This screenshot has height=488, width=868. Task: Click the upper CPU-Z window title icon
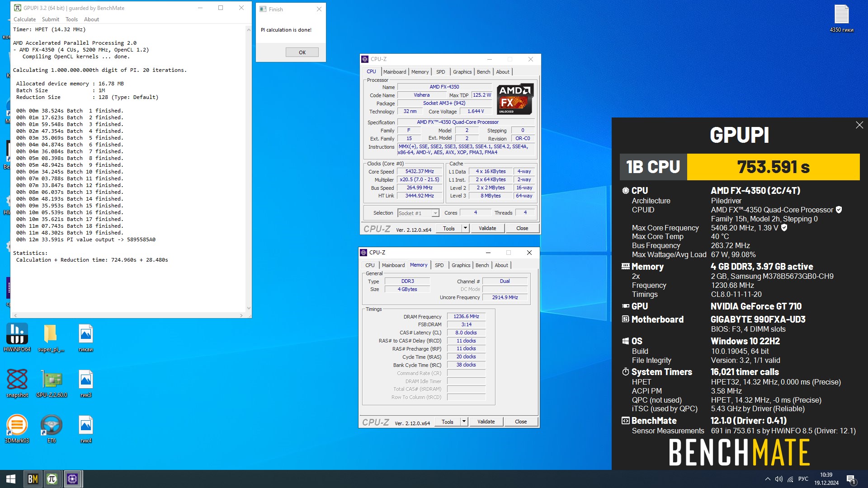365,59
